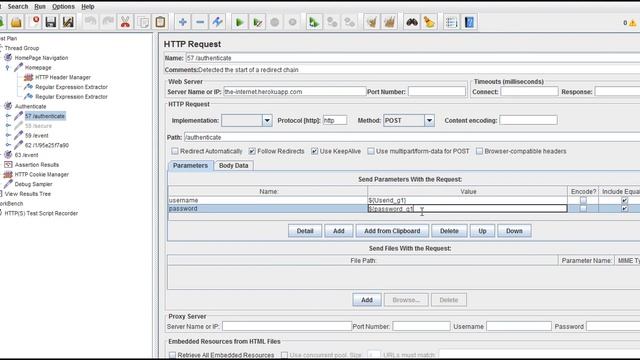Toggle Include Equals for username row
The width and height of the screenshot is (640, 360).
[x=624, y=200]
